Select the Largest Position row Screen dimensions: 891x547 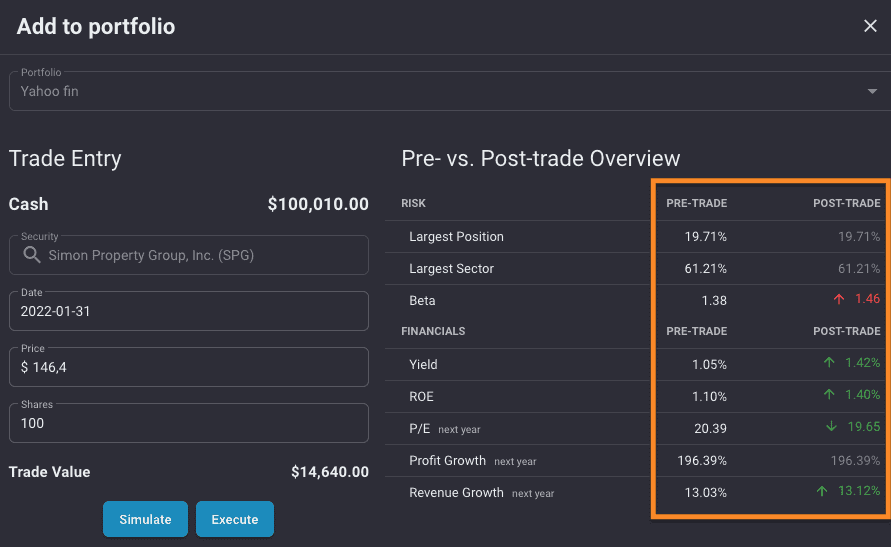point(635,237)
